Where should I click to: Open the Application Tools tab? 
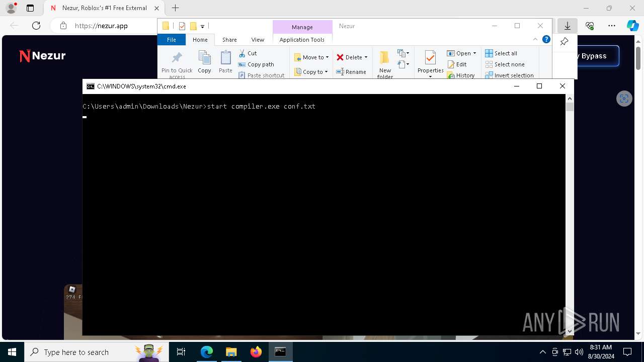(302, 40)
